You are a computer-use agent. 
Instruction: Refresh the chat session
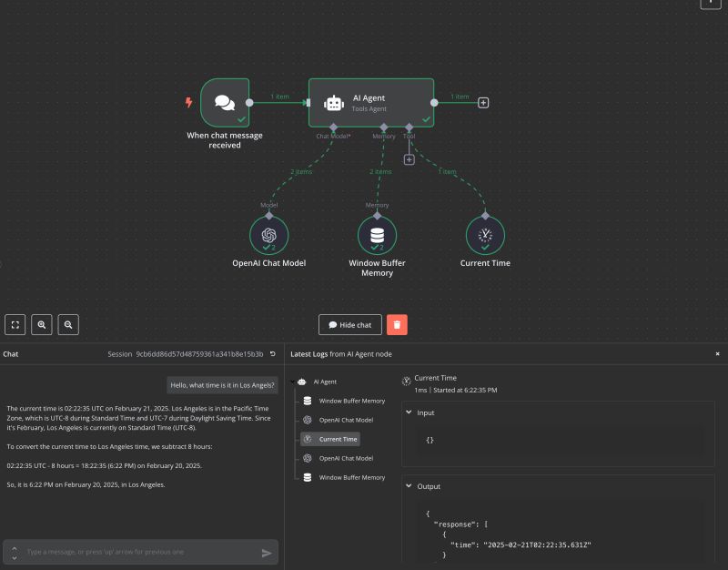tap(272, 354)
